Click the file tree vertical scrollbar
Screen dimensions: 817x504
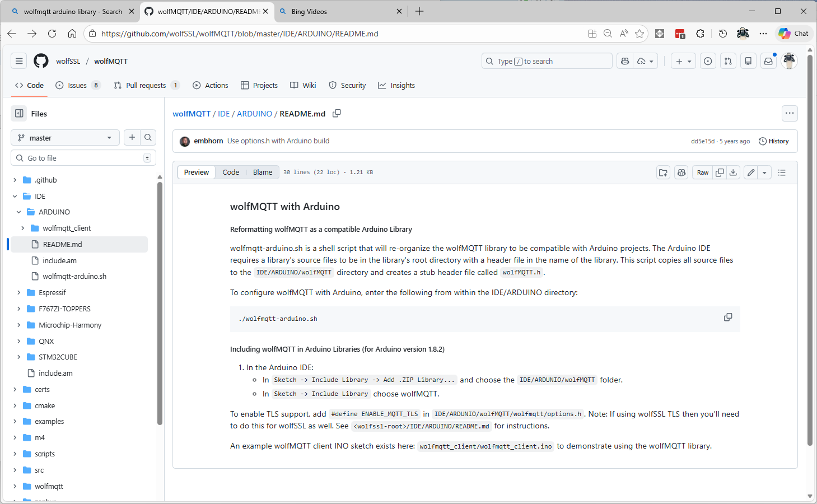click(160, 302)
